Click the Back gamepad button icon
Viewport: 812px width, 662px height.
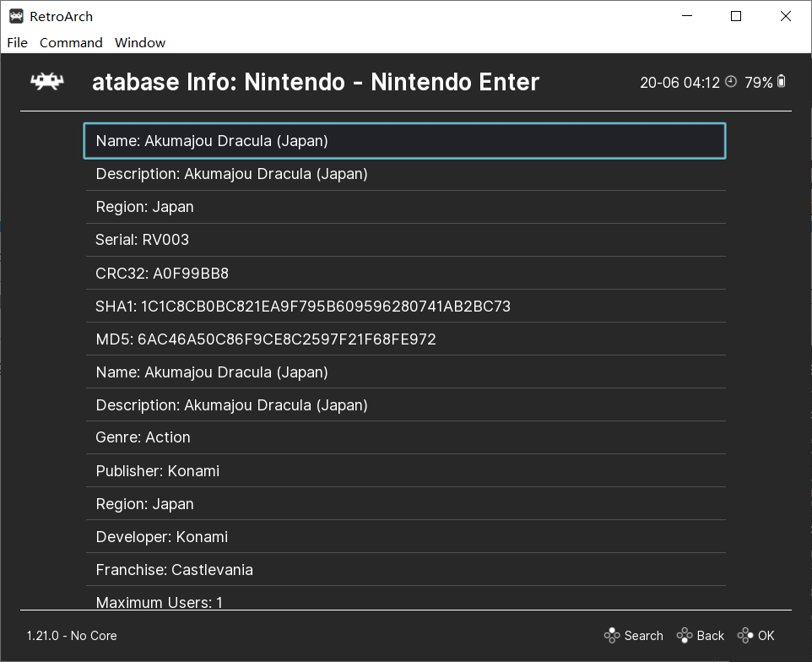tap(684, 635)
